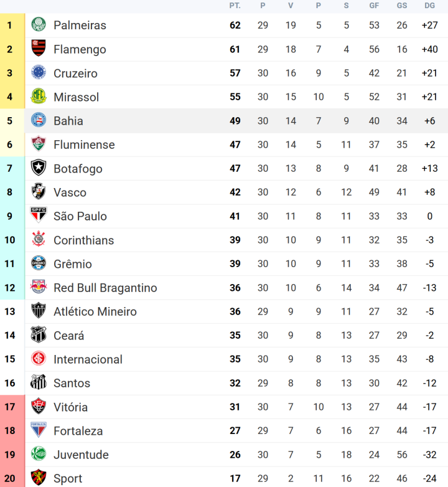Click the Vasco club crest icon
Screen dimensions: 448x487
click(39, 192)
